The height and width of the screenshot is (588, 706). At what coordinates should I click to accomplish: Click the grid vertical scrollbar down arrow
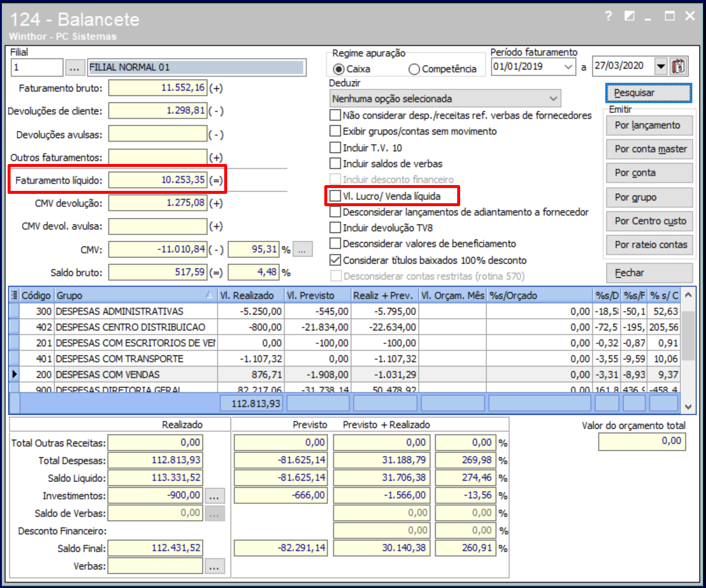[x=688, y=406]
